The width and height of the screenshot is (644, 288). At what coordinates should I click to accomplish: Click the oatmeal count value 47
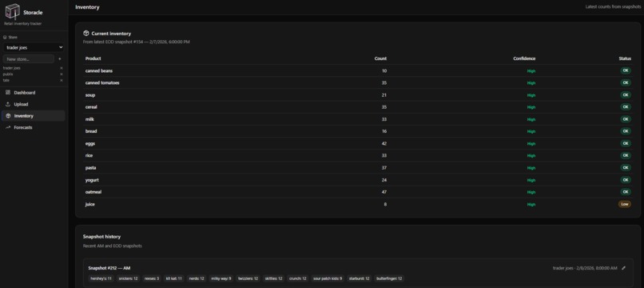pos(384,192)
